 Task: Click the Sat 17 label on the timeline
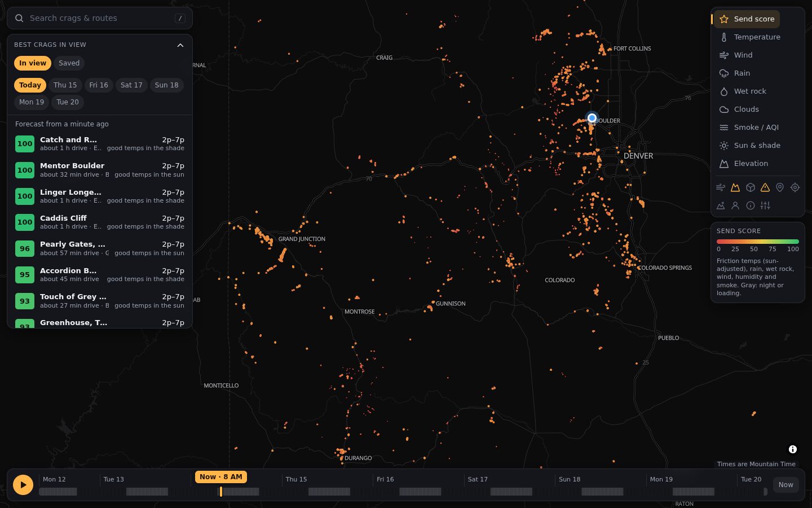[x=478, y=479]
